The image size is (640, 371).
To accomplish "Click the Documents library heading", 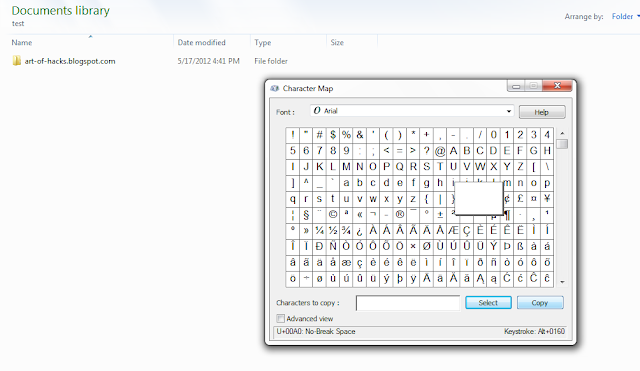I will point(60,10).
